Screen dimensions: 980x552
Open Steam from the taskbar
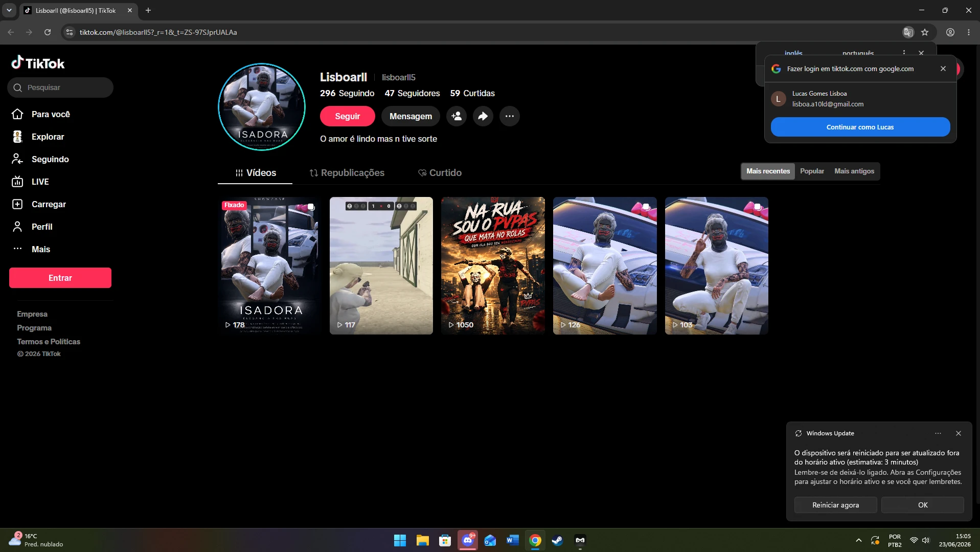tap(557, 540)
